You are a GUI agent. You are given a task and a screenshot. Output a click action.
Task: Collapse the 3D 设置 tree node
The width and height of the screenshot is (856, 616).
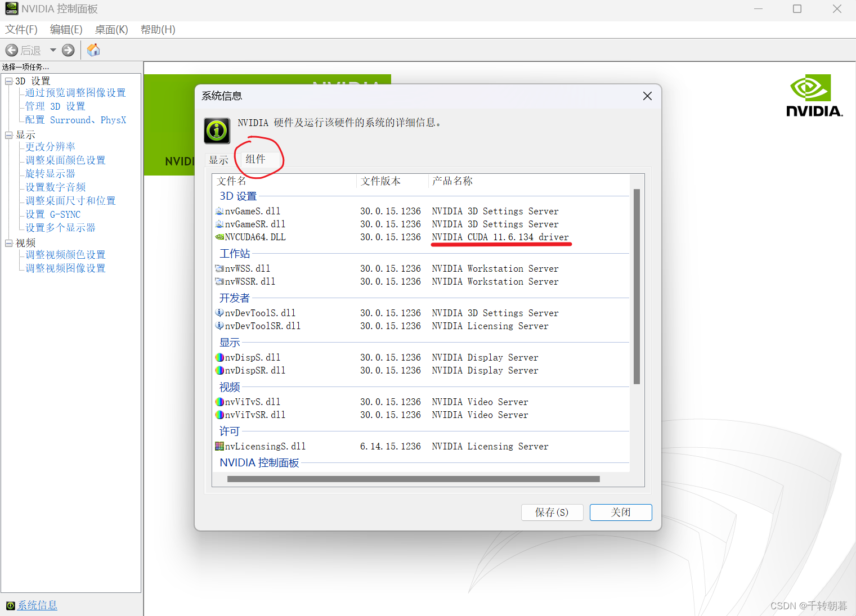[8, 81]
